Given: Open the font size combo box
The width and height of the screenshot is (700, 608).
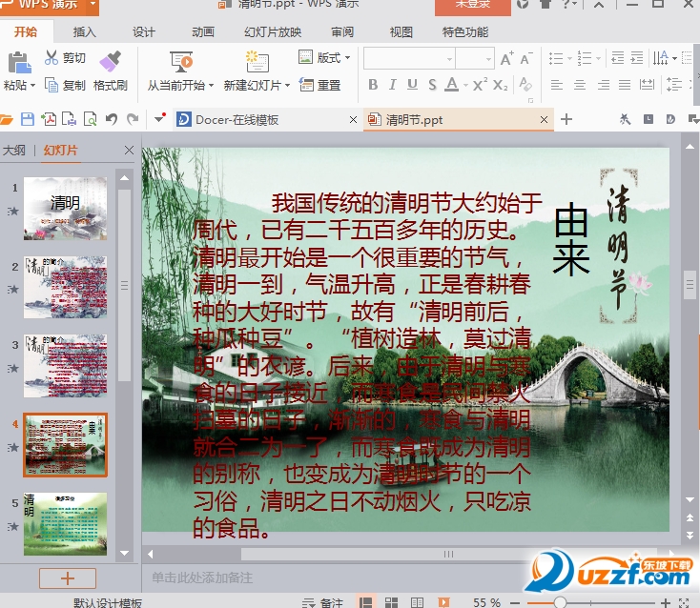Looking at the screenshot, I should [x=475, y=58].
